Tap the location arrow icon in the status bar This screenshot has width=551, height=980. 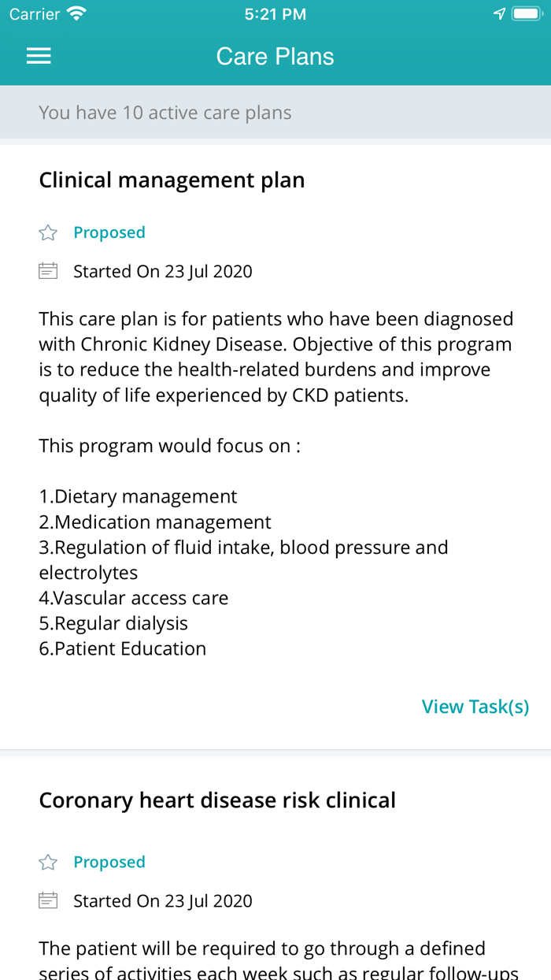(x=499, y=12)
